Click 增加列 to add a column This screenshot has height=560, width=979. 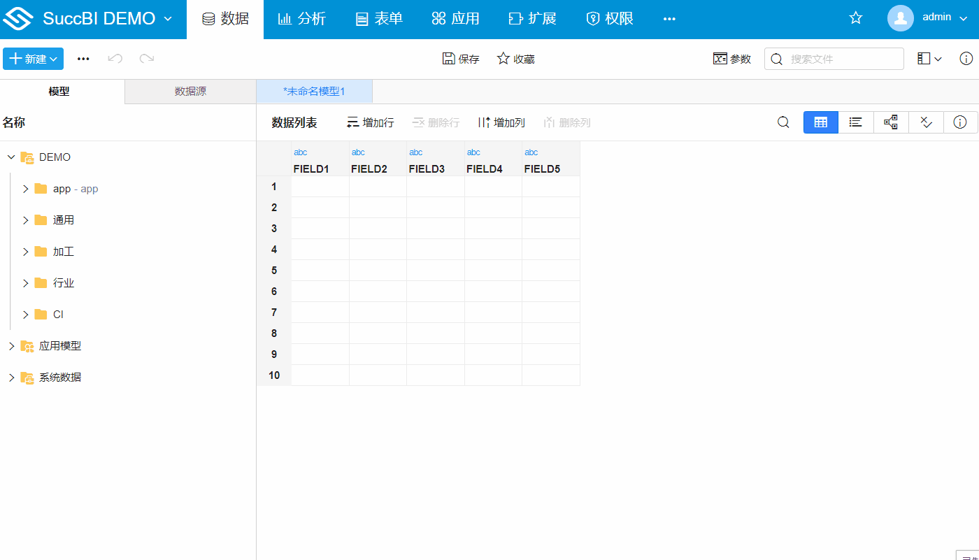click(501, 122)
